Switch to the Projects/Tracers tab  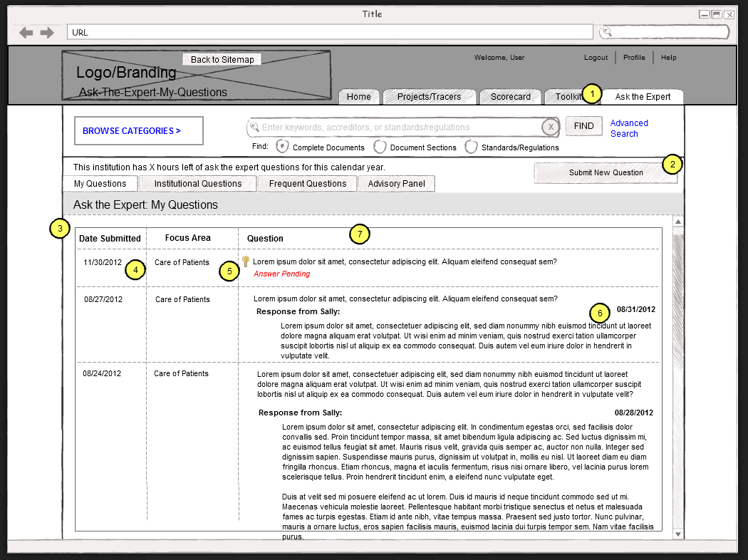pos(430,97)
